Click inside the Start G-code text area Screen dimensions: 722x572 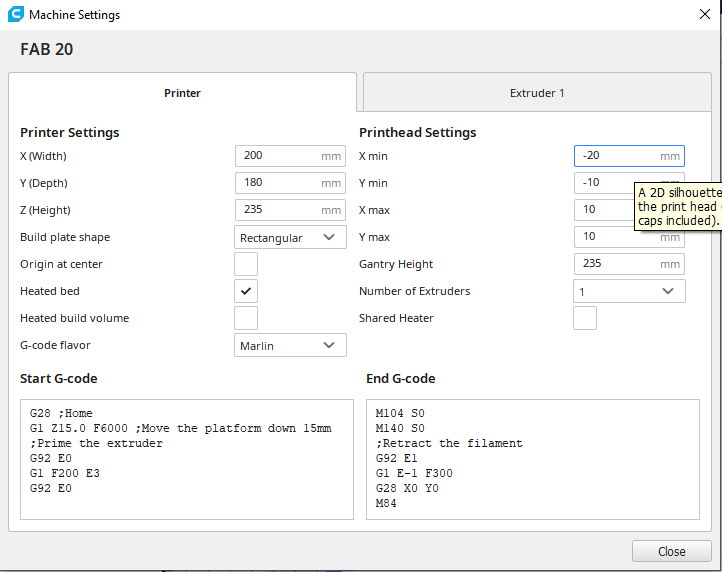186,459
